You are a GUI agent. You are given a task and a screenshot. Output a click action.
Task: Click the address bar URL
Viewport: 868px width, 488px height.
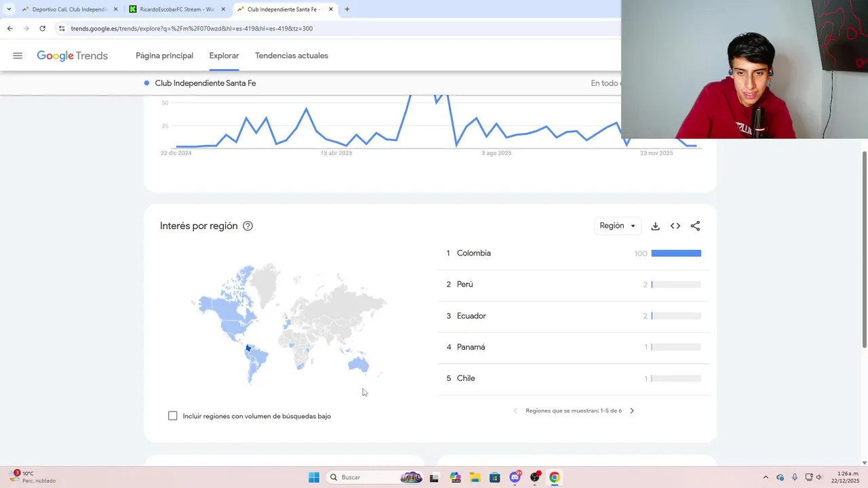click(192, 28)
